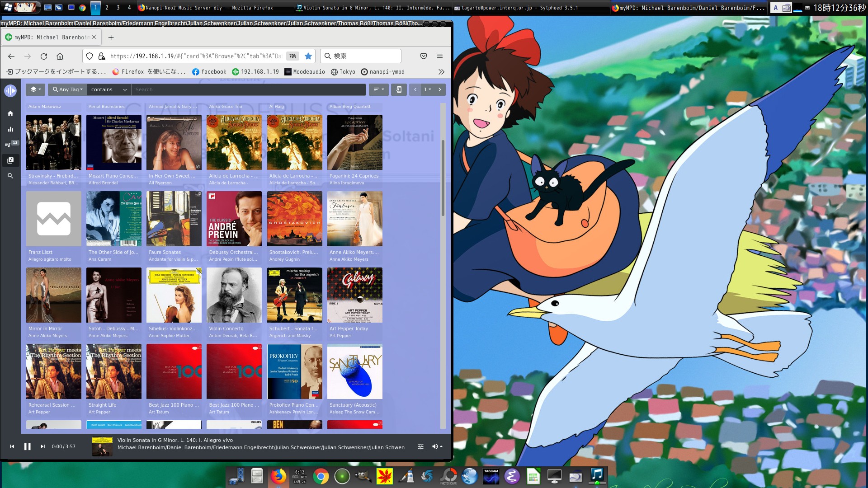Open the sort order dropdown
Viewport: 868px width, 488px height.
pos(379,89)
